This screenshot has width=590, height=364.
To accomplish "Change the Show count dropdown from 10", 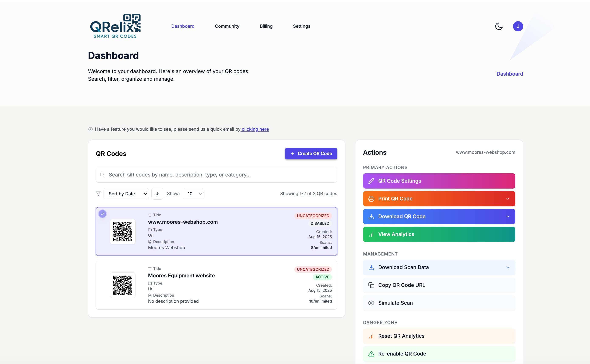I will [x=193, y=194].
